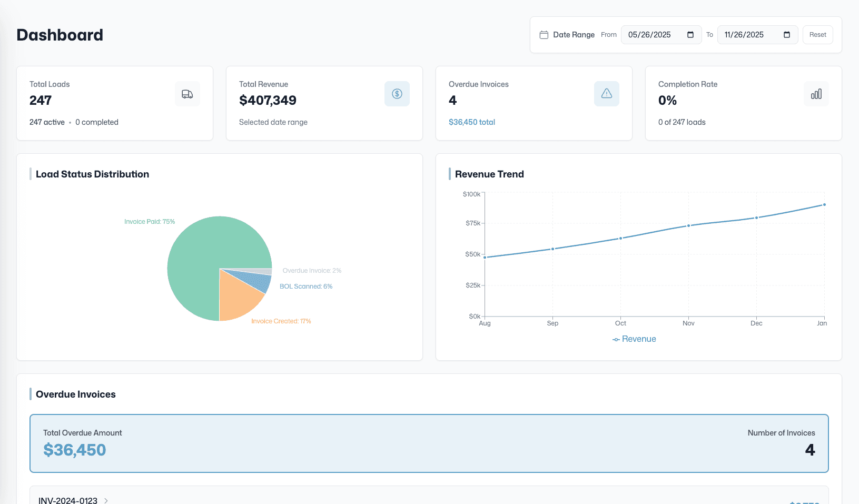
Task: Open the From date picker
Action: click(690, 35)
